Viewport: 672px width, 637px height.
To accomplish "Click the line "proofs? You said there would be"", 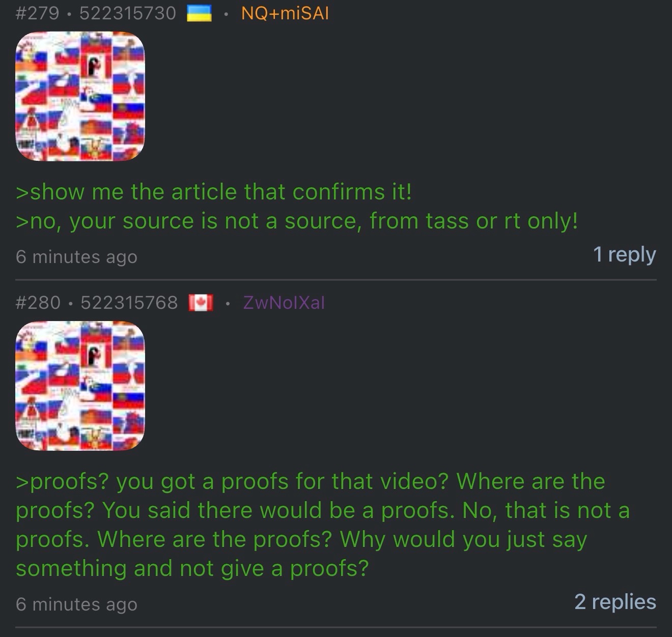I will coord(323,510).
